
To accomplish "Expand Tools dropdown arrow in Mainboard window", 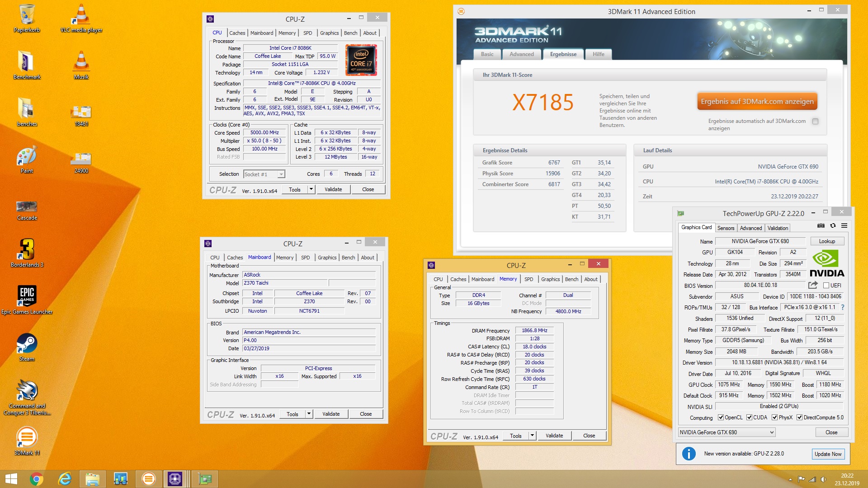I will (x=309, y=414).
